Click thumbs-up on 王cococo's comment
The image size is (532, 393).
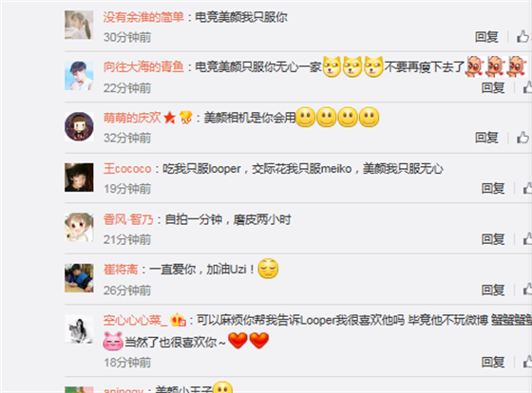[x=527, y=188]
